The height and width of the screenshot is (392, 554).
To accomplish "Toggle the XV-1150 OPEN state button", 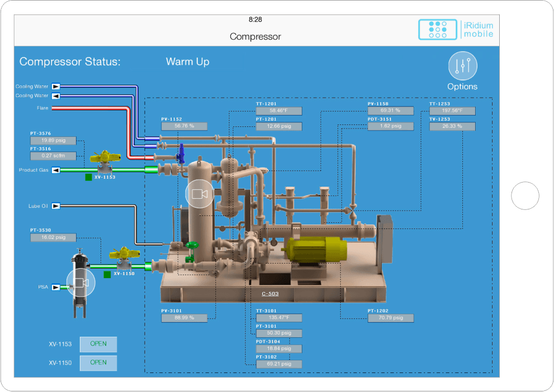I will coord(98,363).
